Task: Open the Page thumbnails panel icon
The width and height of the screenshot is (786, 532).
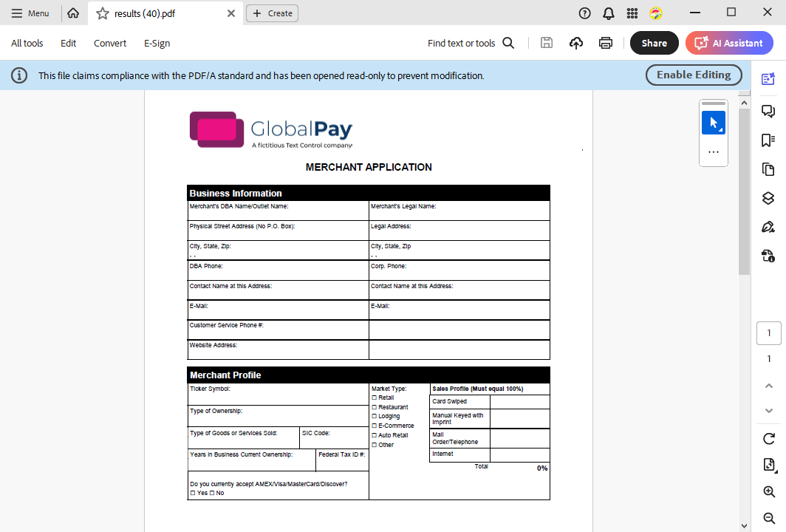Action: click(768, 169)
